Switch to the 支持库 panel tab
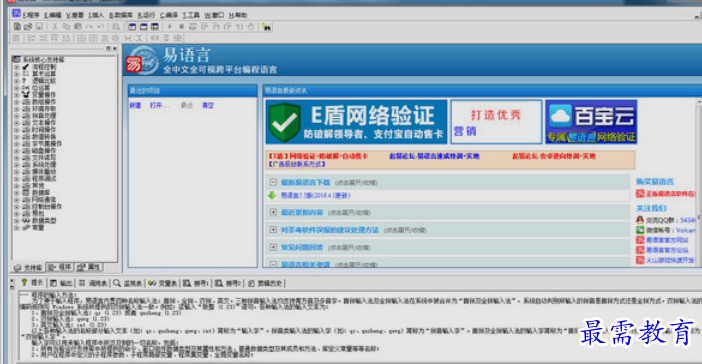Screen dimensions: 702x364 28,268
